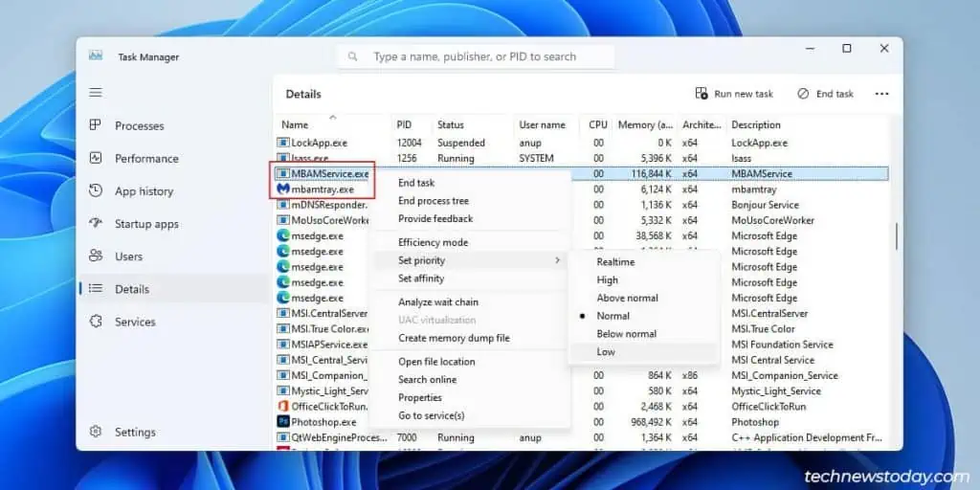Click the MoUsoCoreWorker process icon
The image size is (980, 490).
pyautogui.click(x=283, y=220)
